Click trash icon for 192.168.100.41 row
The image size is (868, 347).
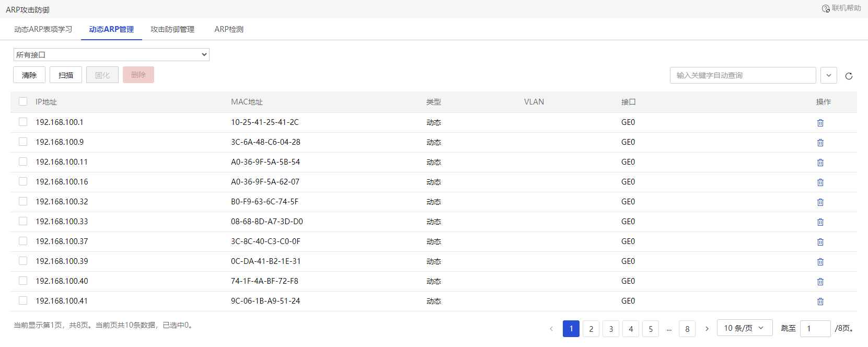coord(820,302)
